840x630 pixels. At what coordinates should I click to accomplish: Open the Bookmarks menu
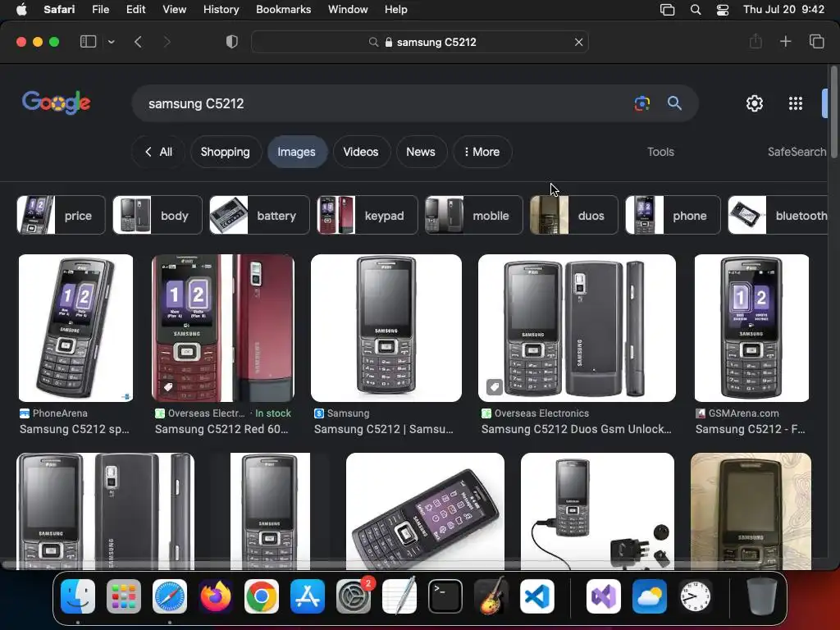(283, 10)
